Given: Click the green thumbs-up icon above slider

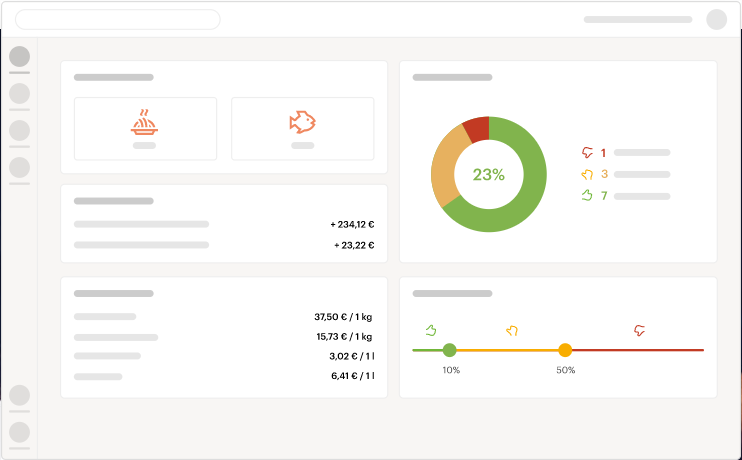Looking at the screenshot, I should coord(431,329).
